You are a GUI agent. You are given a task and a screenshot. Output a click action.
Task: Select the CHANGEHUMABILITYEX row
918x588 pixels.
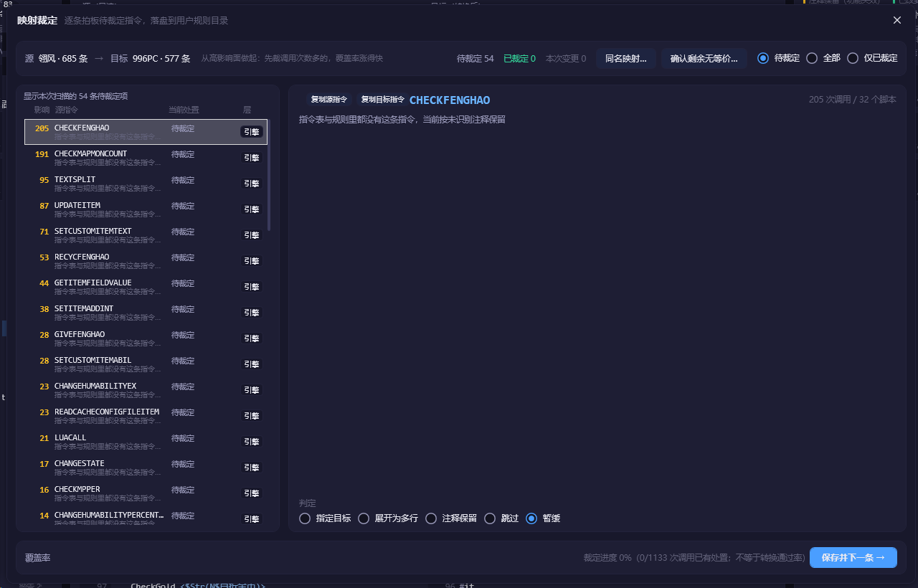pos(146,390)
